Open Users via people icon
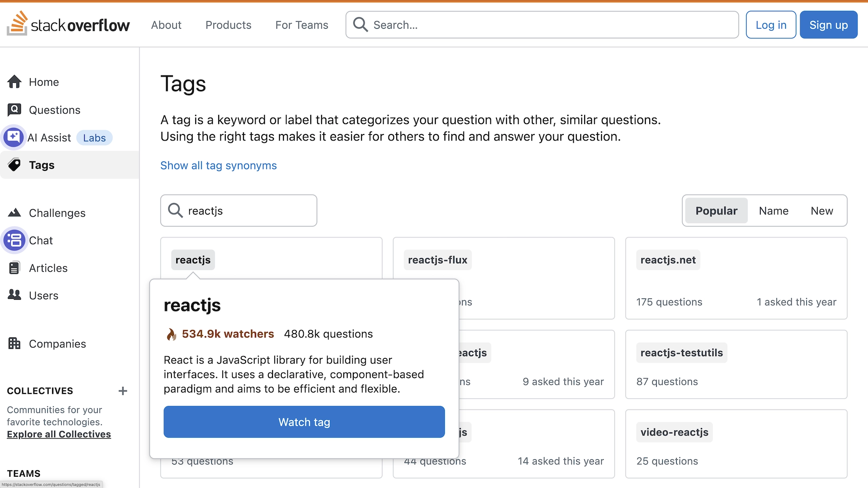Viewport: 868px width, 488px height. point(14,295)
